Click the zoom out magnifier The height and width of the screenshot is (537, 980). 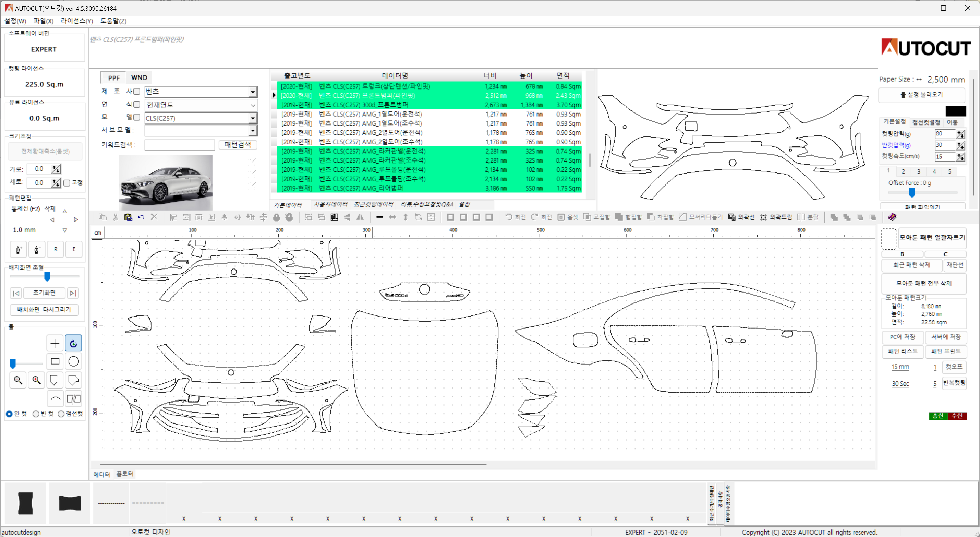(18, 380)
